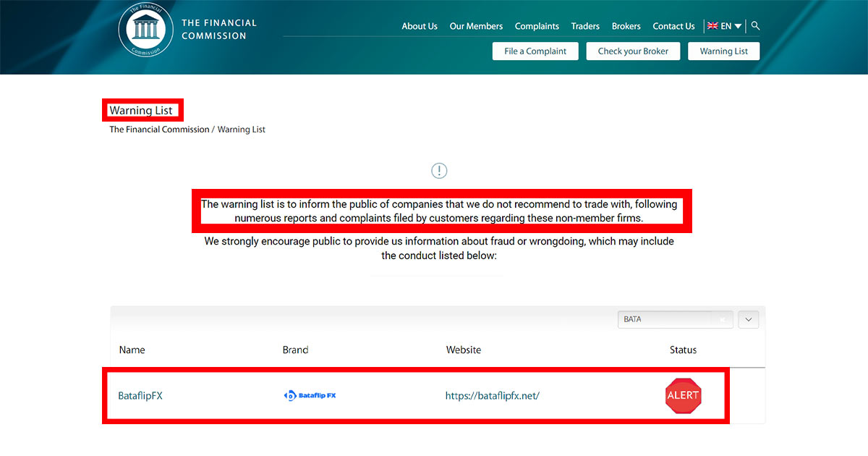Clear the BATA search filter
Viewport: 868px width, 456px height.
pos(722,319)
